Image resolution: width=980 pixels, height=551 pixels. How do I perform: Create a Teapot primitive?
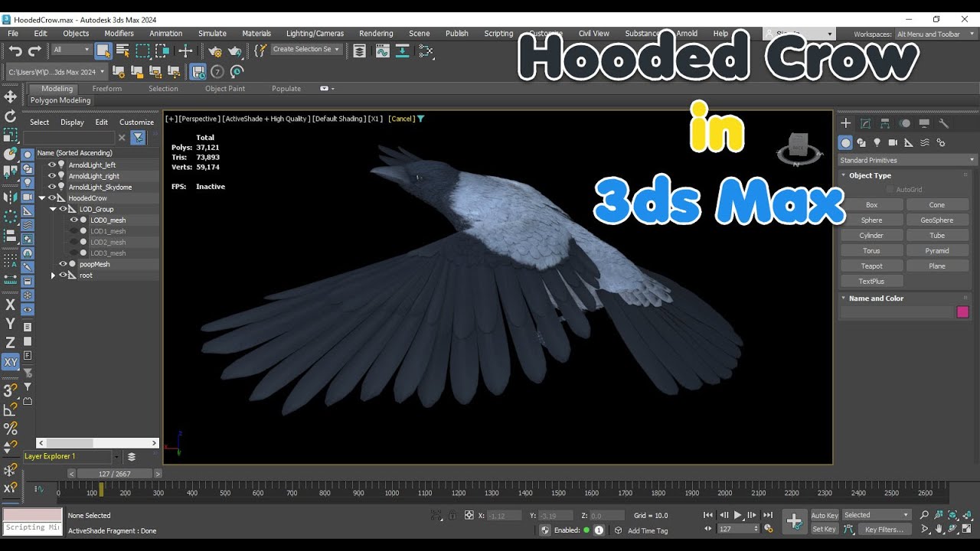point(872,266)
